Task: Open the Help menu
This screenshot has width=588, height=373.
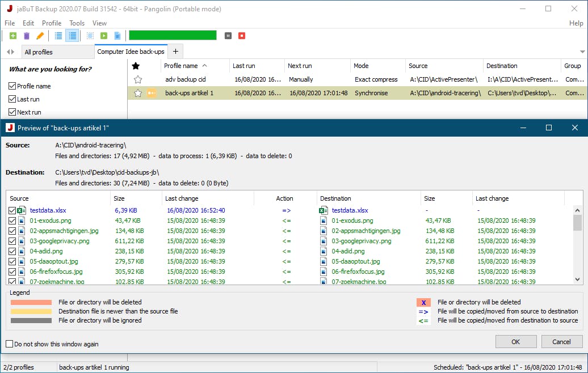Action: coord(576,23)
